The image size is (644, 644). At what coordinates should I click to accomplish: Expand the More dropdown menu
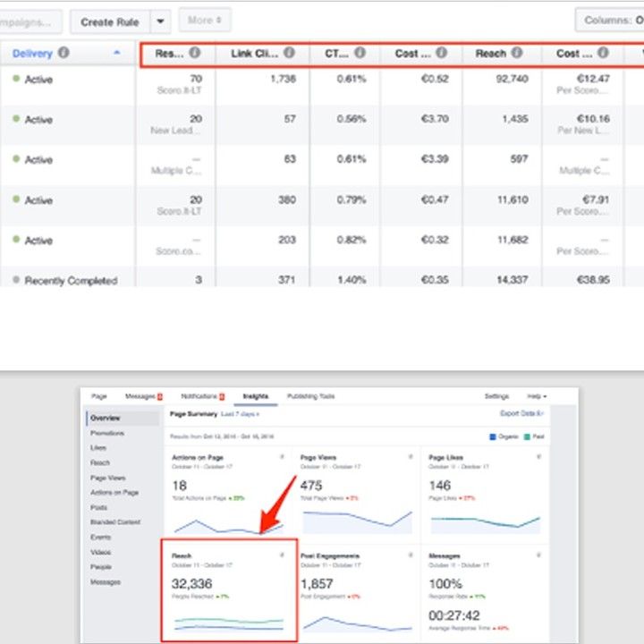pyautogui.click(x=204, y=21)
